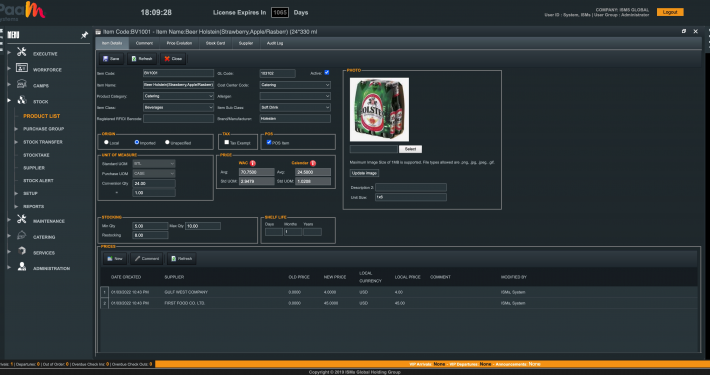Expand the Setup submenu arrow
The width and height of the screenshot is (710, 375).
(16, 193)
